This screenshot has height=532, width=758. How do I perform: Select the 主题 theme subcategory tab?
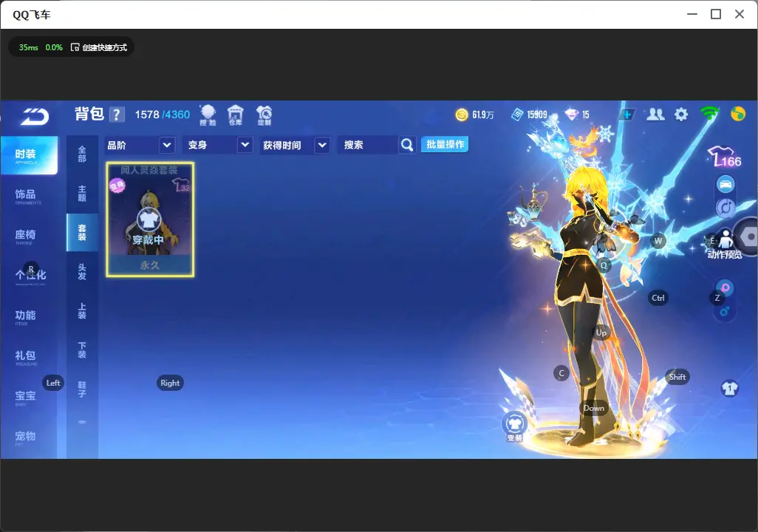tap(82, 194)
